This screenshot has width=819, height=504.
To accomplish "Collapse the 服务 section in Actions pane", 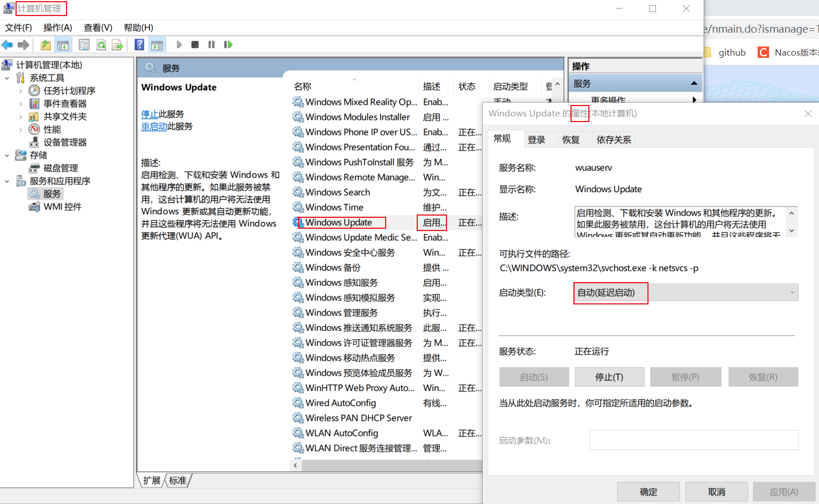I will tap(694, 84).
